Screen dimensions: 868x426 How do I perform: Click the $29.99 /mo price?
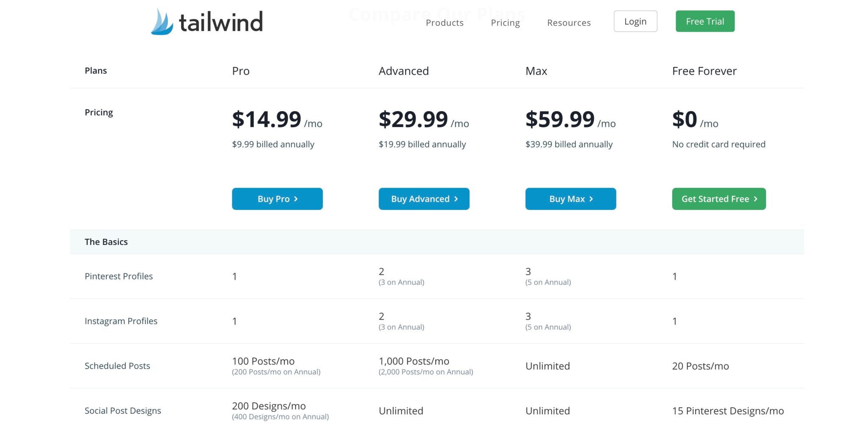(x=424, y=119)
